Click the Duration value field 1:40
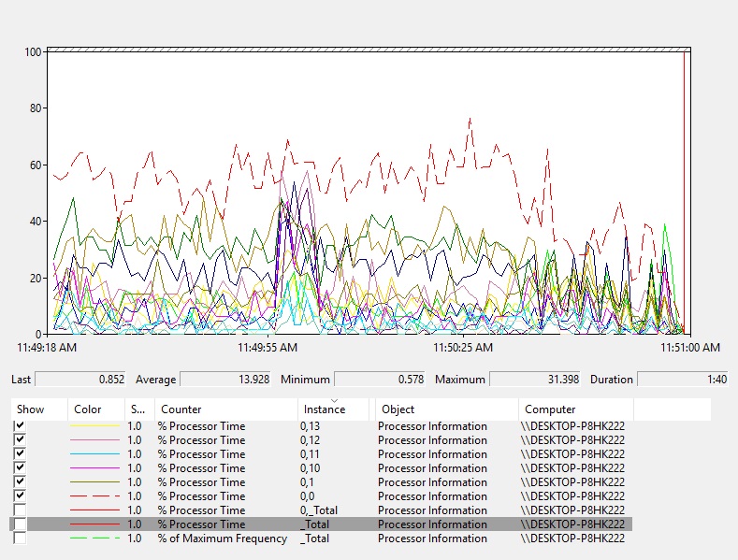738x560 pixels. point(683,380)
